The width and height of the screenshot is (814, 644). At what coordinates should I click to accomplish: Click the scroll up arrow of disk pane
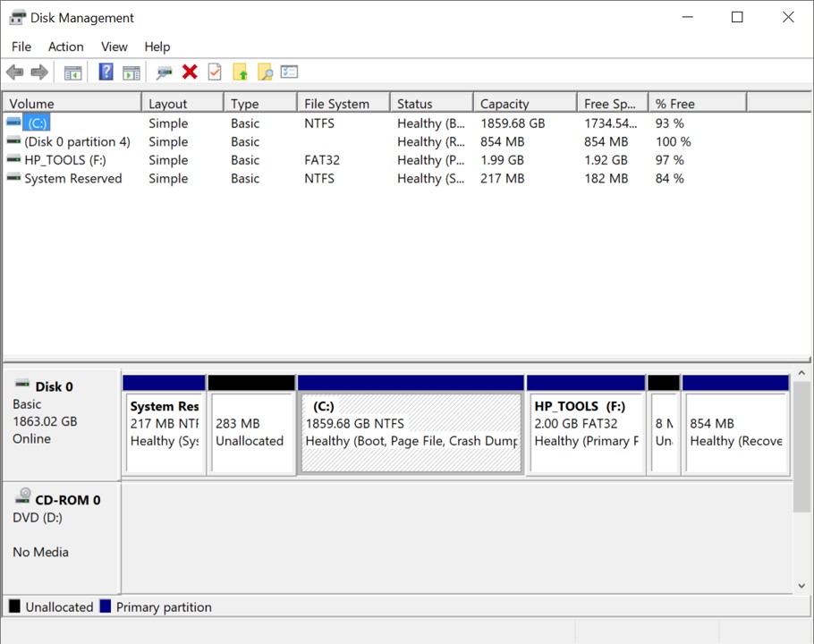pos(801,373)
